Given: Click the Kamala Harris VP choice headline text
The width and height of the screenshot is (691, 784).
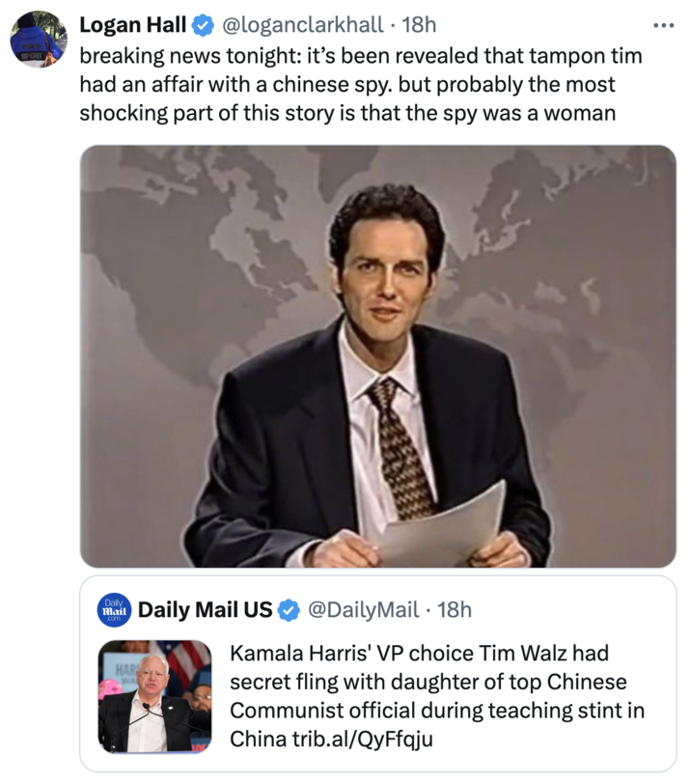Looking at the screenshot, I should [x=436, y=682].
